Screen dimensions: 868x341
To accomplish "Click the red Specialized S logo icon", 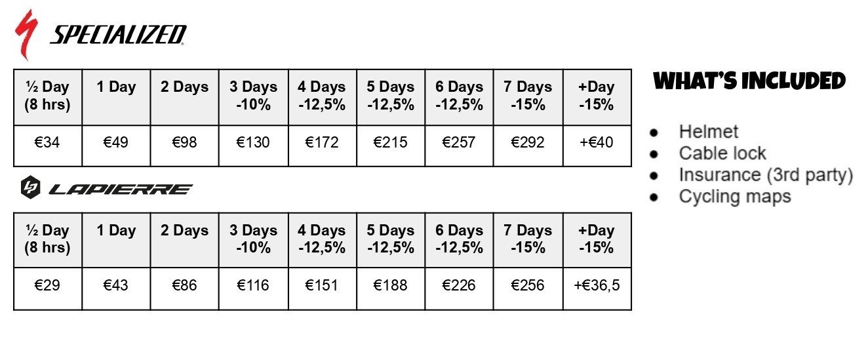I will pyautogui.click(x=27, y=34).
